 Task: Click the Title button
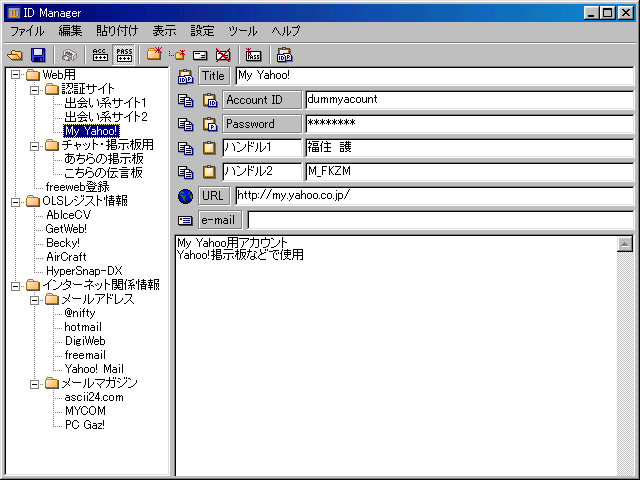pyautogui.click(x=214, y=76)
